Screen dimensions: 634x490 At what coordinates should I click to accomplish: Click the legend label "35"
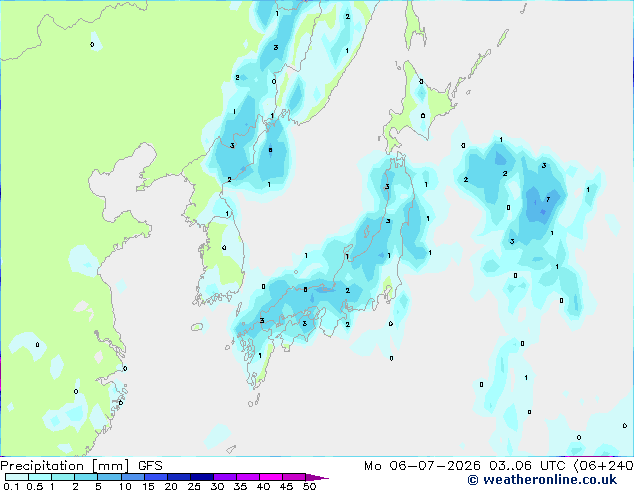click(x=240, y=486)
